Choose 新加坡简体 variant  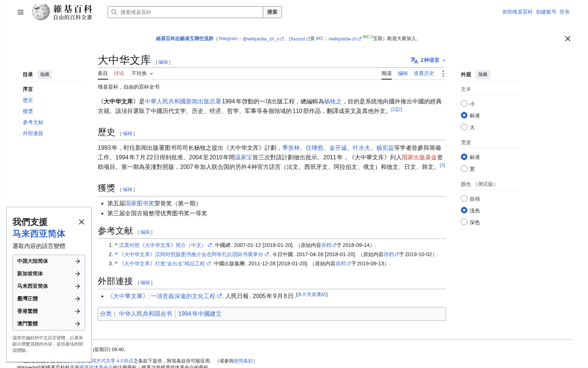(49, 274)
